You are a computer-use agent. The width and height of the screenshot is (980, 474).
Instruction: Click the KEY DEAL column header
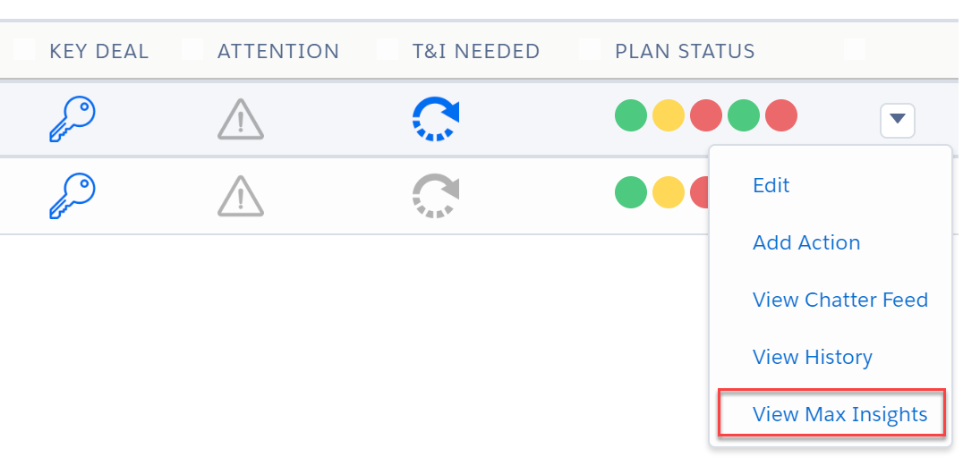click(98, 51)
